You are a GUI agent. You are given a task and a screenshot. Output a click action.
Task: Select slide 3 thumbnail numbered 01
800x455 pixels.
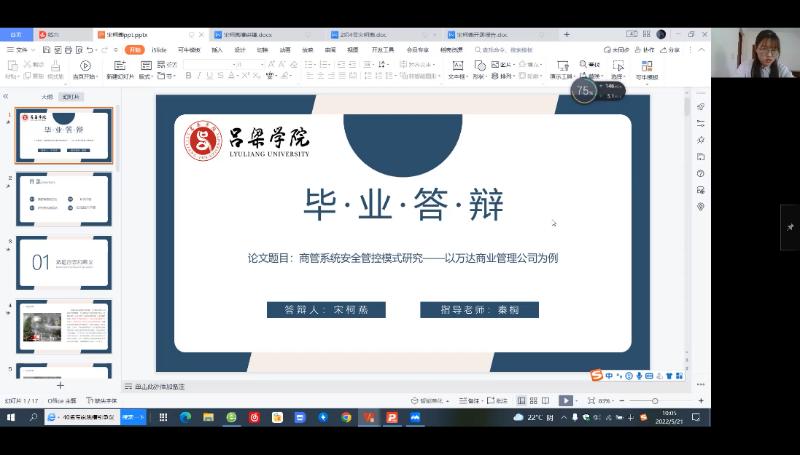(x=64, y=263)
